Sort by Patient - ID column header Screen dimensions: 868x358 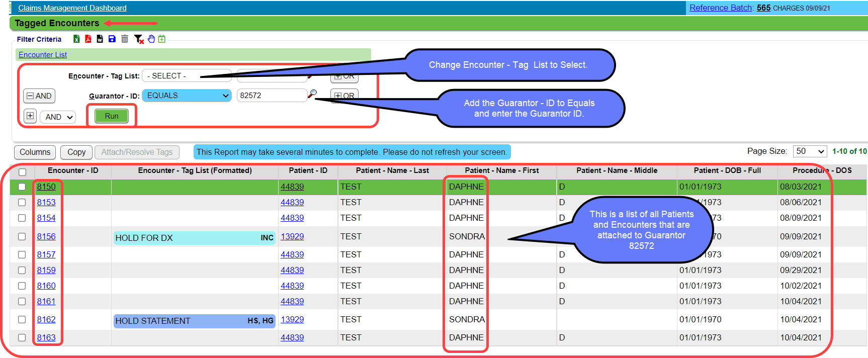308,170
